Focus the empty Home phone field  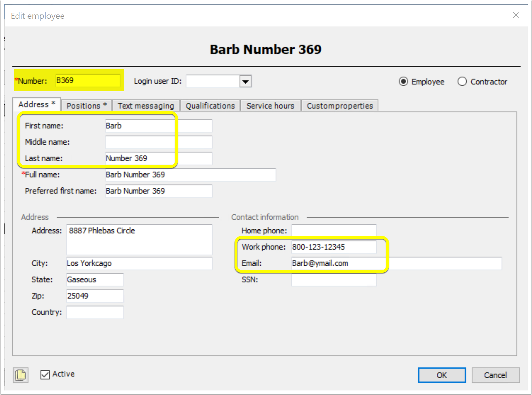pyautogui.click(x=334, y=230)
